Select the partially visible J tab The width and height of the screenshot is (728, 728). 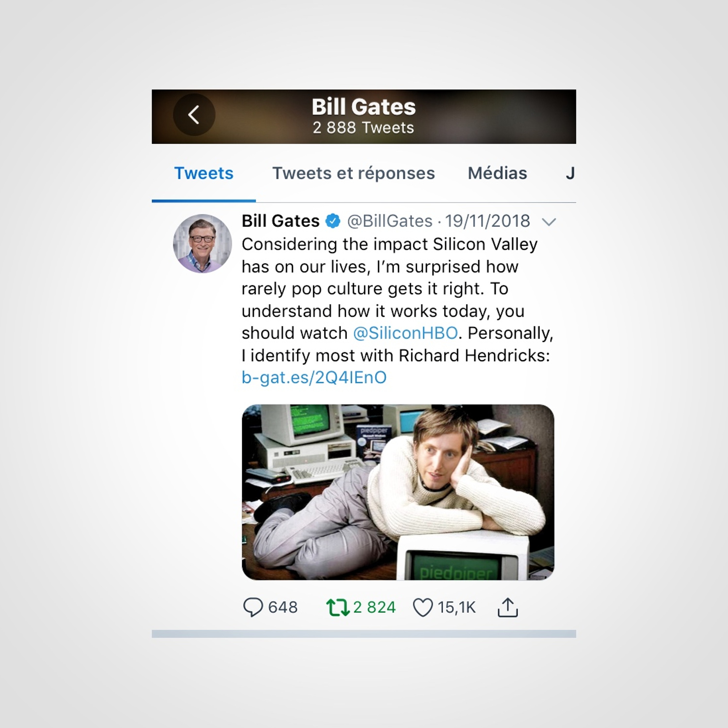[570, 173]
